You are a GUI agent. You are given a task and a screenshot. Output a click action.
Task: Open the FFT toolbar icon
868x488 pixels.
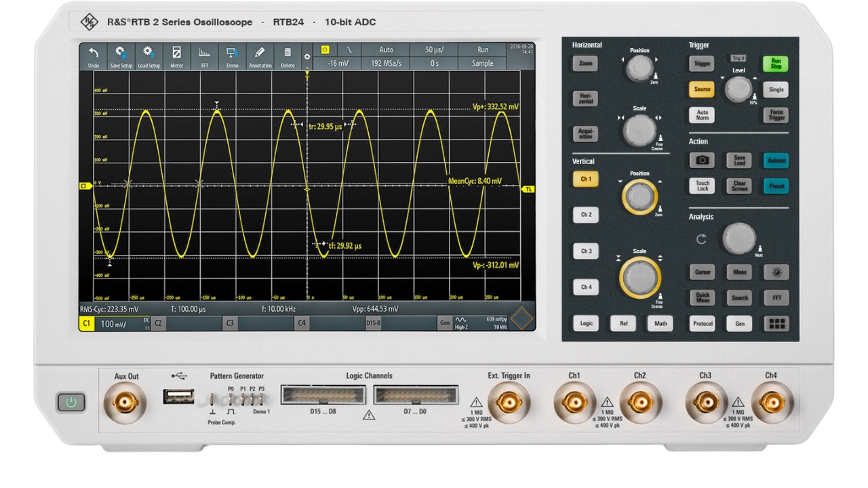(x=205, y=54)
